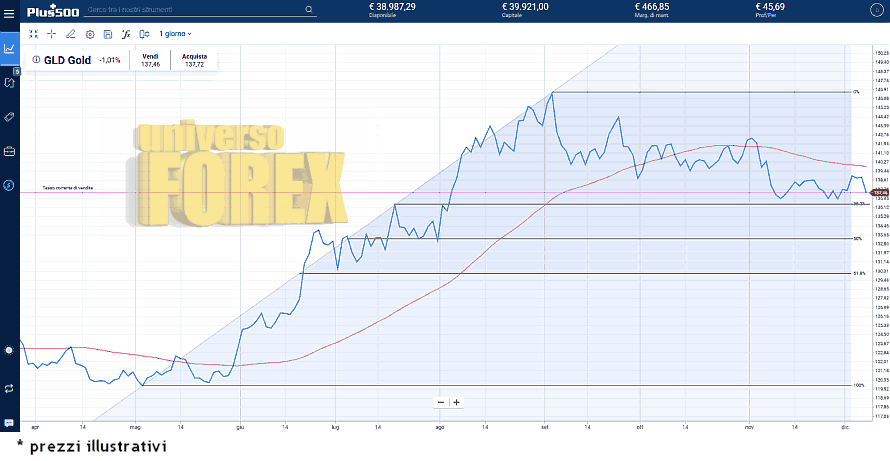
Task: Click the save chart icon
Action: (107, 34)
